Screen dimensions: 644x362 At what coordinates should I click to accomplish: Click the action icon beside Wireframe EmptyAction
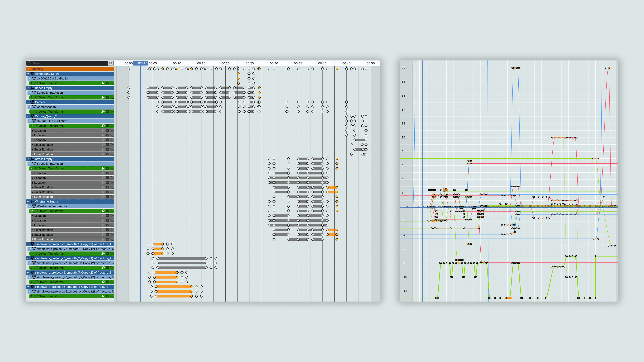point(34,206)
